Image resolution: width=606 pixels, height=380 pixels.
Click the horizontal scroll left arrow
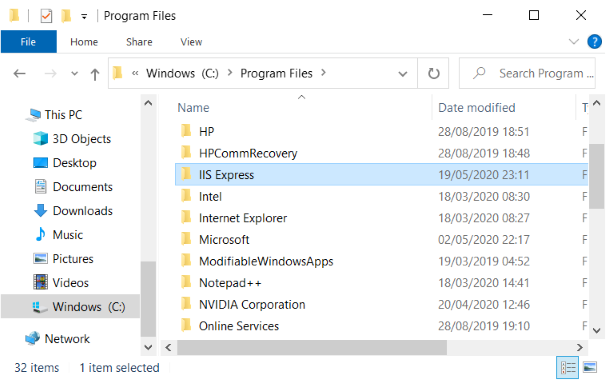(168, 348)
